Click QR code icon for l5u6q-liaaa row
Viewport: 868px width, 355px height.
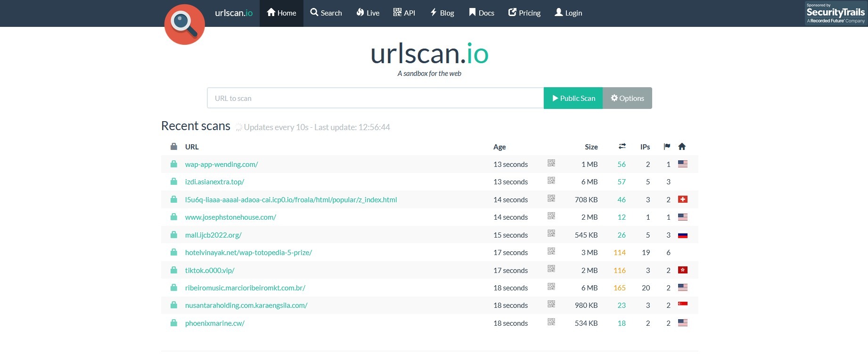(x=551, y=198)
